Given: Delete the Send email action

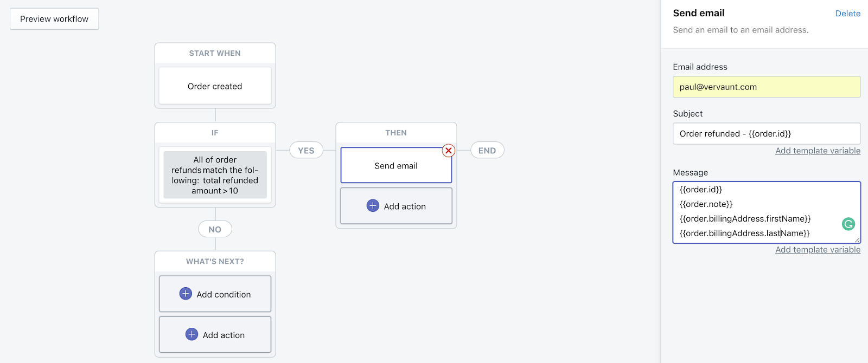Looking at the screenshot, I should [847, 14].
